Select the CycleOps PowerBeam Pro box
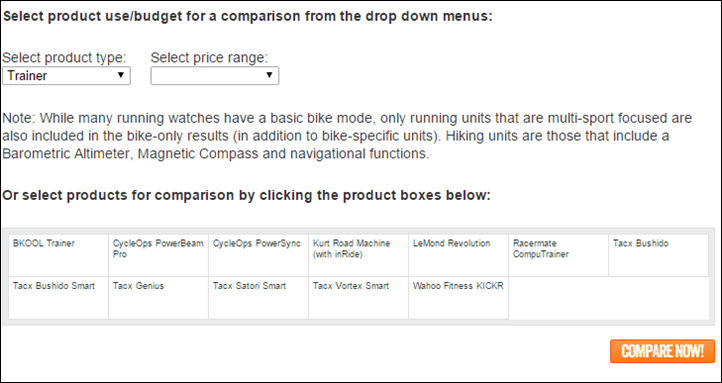 tap(158, 255)
